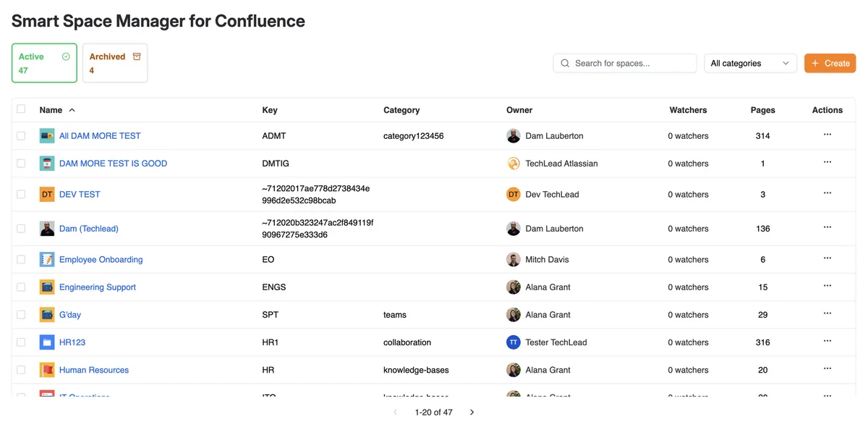868x427 pixels.
Task: Open the Engineering Support space link
Action: click(98, 287)
